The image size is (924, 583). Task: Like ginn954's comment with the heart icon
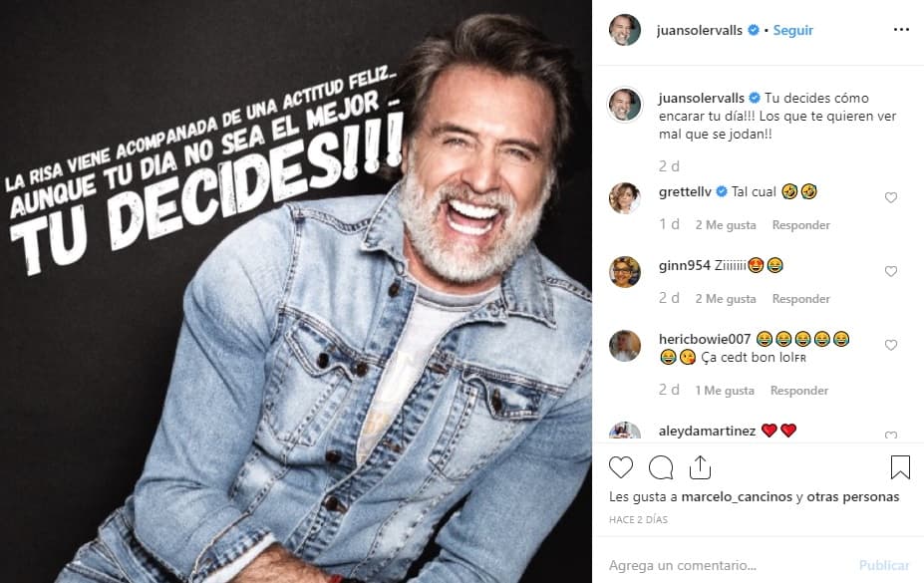(x=890, y=270)
